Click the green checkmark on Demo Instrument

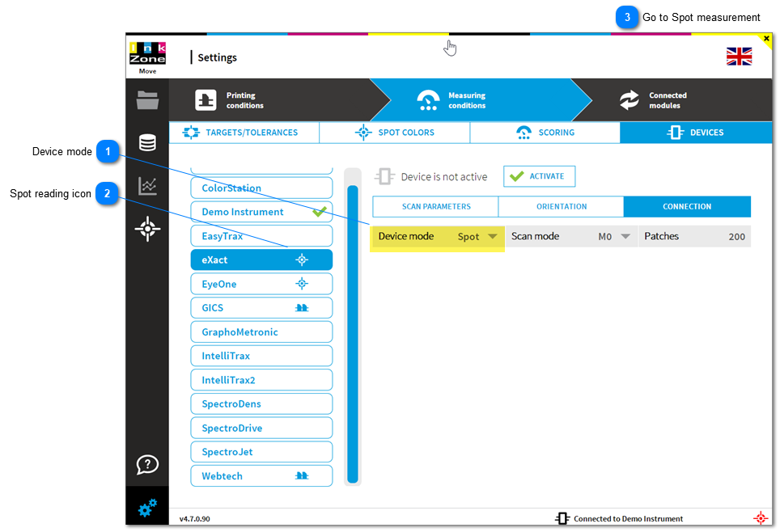point(320,211)
